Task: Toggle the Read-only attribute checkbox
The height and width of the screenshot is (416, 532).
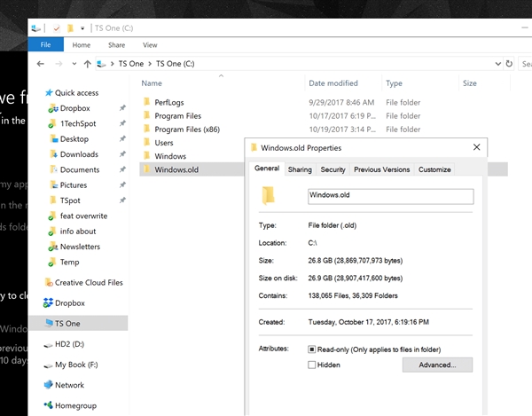Action: (311, 349)
